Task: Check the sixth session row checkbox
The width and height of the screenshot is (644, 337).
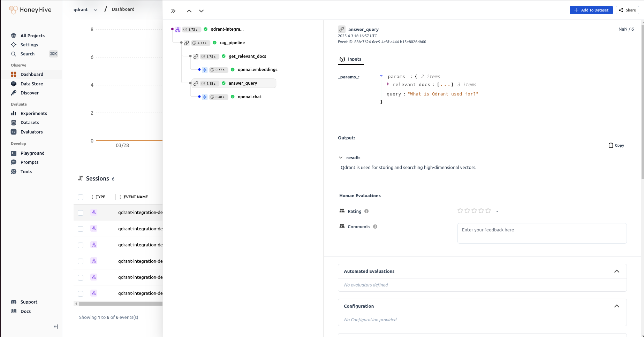Action: (x=81, y=294)
